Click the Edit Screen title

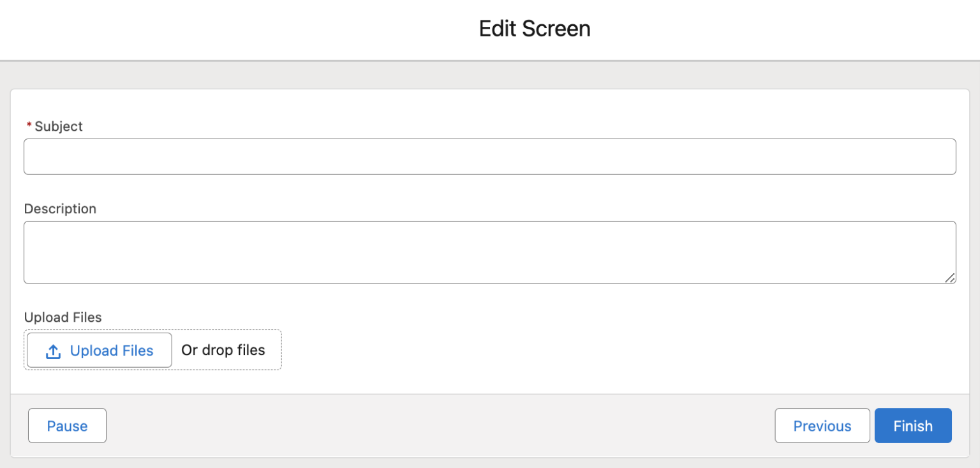[534, 29]
